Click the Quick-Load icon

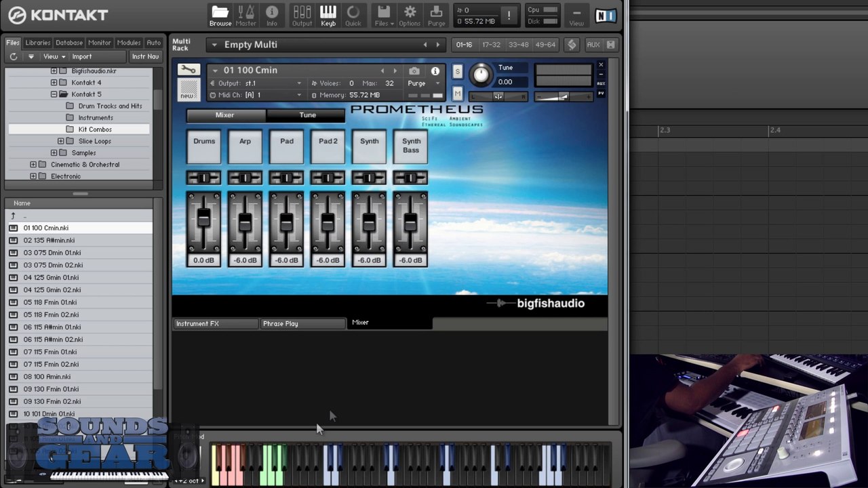pyautogui.click(x=353, y=15)
